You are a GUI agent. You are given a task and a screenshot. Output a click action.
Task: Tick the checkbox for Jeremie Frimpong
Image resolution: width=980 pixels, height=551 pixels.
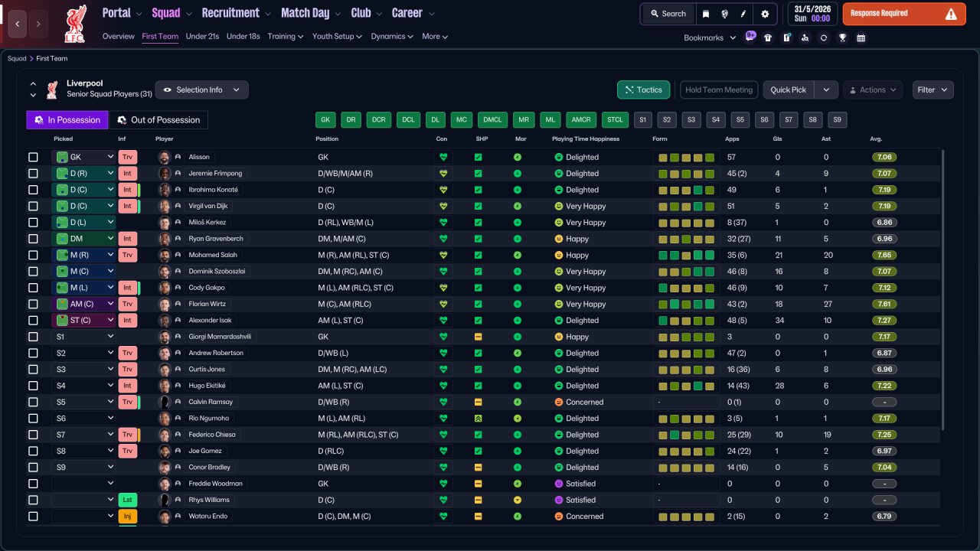click(x=33, y=174)
